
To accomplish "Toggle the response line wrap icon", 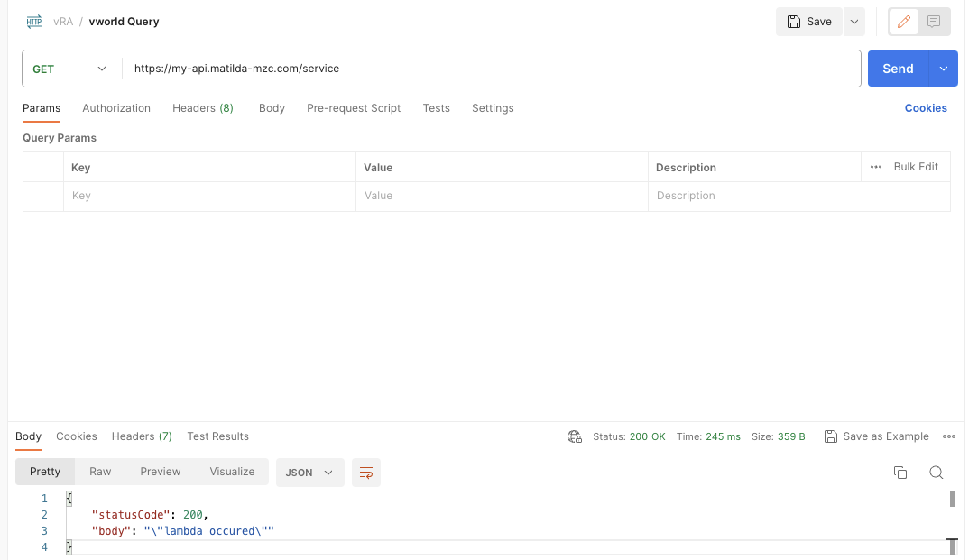I will click(x=365, y=473).
